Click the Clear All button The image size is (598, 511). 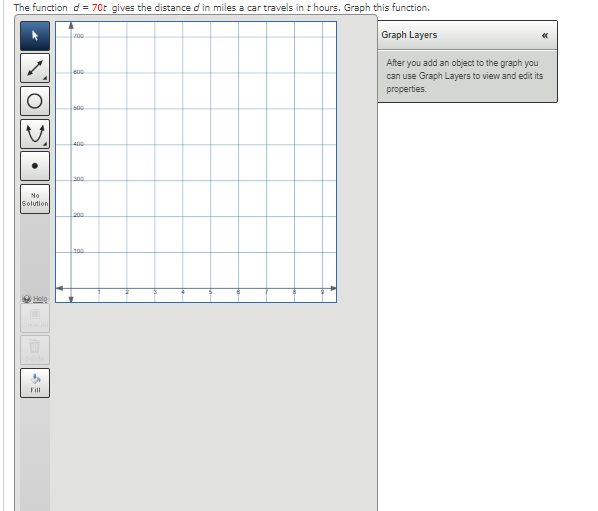35,318
